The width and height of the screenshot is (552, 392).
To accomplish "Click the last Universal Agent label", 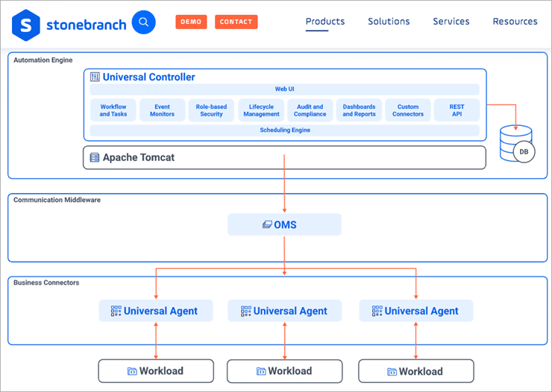I will pos(421,311).
